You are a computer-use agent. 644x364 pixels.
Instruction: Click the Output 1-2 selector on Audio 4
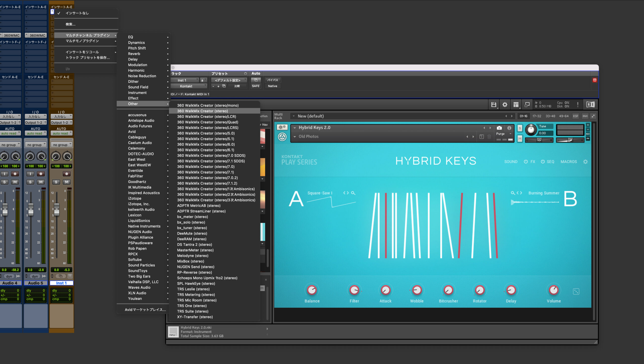point(8,122)
